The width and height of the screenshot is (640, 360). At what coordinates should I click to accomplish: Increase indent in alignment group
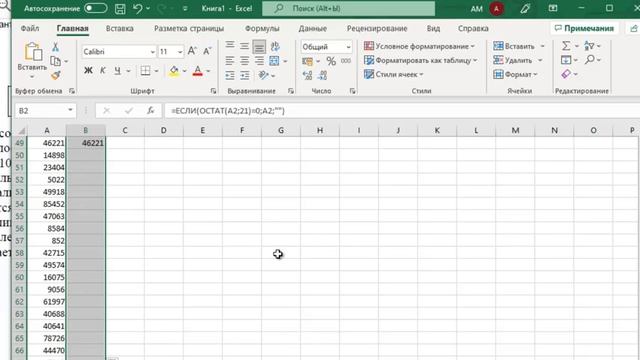(x=244, y=76)
